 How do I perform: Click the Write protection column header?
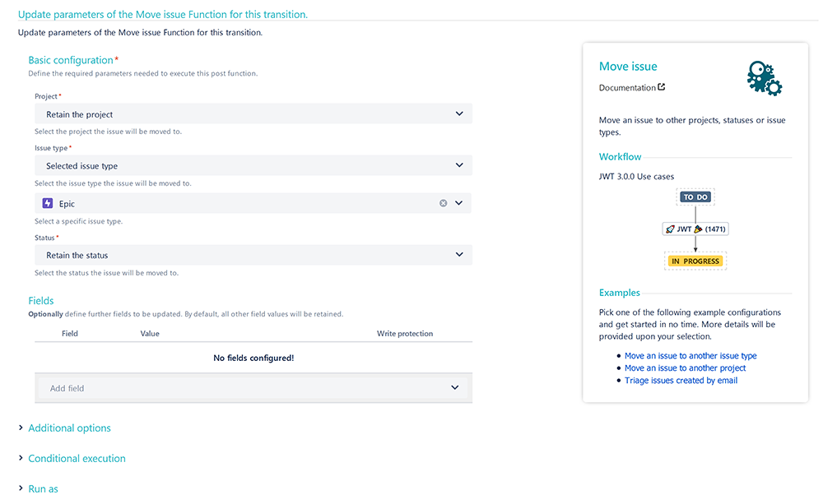pos(405,334)
